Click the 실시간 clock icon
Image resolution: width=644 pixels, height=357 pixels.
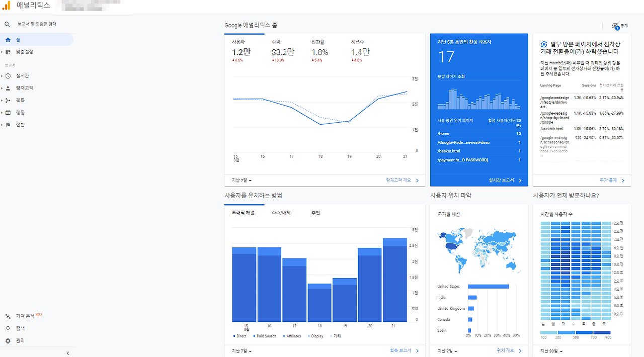(x=8, y=76)
